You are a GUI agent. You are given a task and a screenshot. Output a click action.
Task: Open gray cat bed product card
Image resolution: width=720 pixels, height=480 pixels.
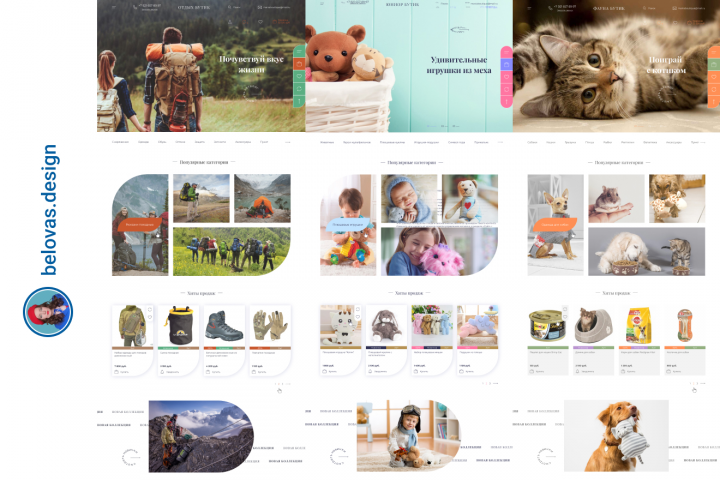tap(593, 340)
